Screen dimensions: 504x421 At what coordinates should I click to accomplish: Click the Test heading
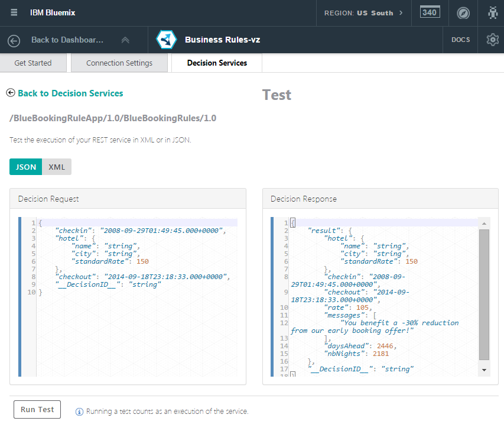coord(277,95)
